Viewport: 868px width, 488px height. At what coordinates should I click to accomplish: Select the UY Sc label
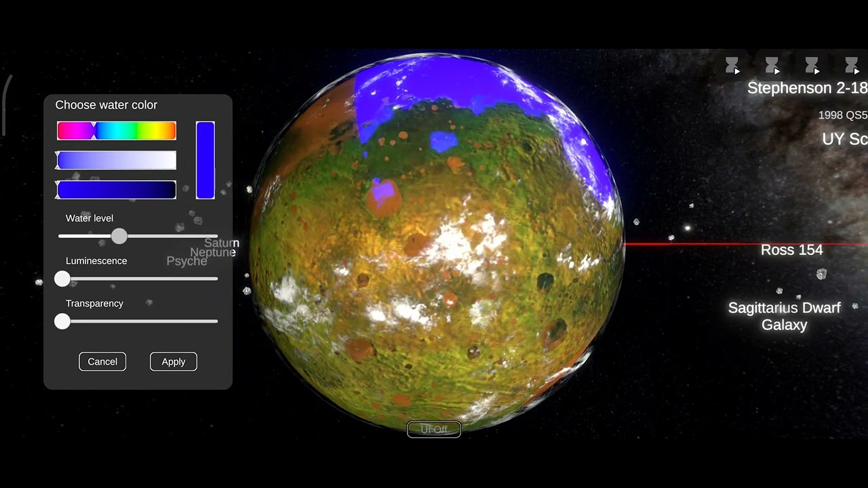pyautogui.click(x=845, y=139)
